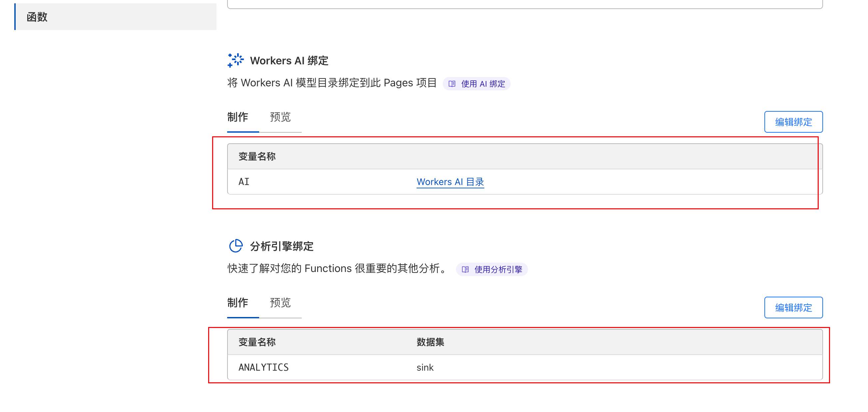Select 制作 tab under Workers AI 绑定
Screen dimensions: 868x412
(x=237, y=117)
